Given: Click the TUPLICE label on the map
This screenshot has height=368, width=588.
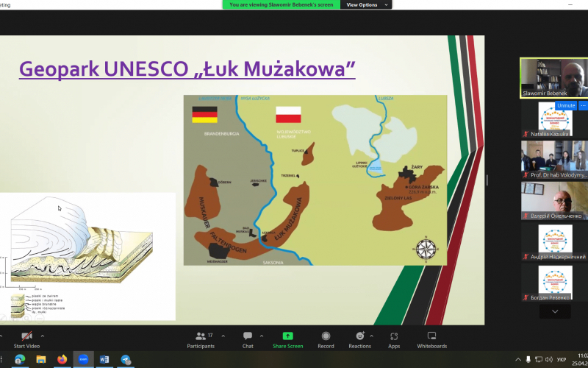Looking at the screenshot, I should pyautogui.click(x=297, y=151).
